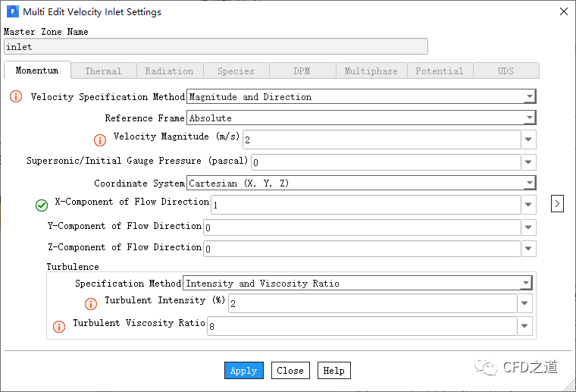The height and width of the screenshot is (392, 576).
Task: Click the right-arrow expand button beside X-Component
Action: coord(557,204)
